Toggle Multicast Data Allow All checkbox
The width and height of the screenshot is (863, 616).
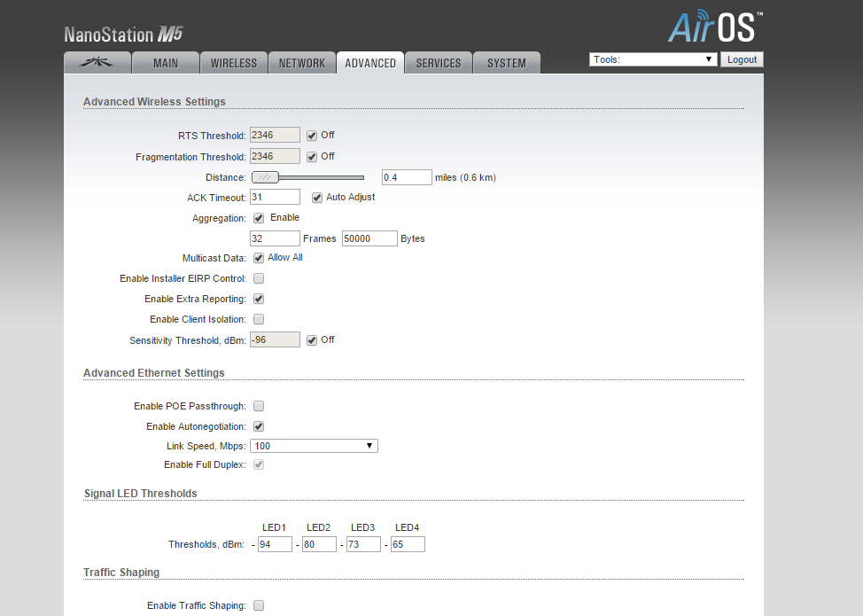click(259, 258)
